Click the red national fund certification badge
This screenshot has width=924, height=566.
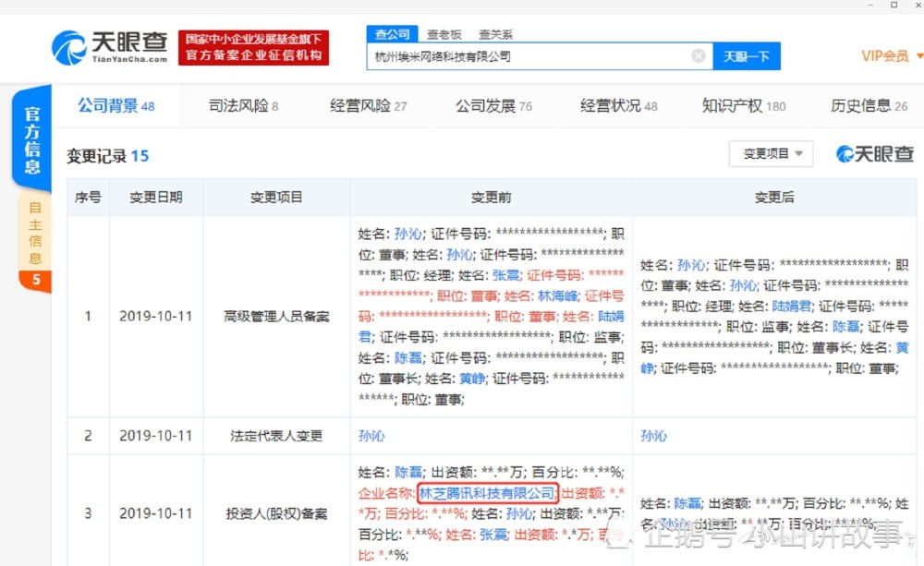[254, 46]
